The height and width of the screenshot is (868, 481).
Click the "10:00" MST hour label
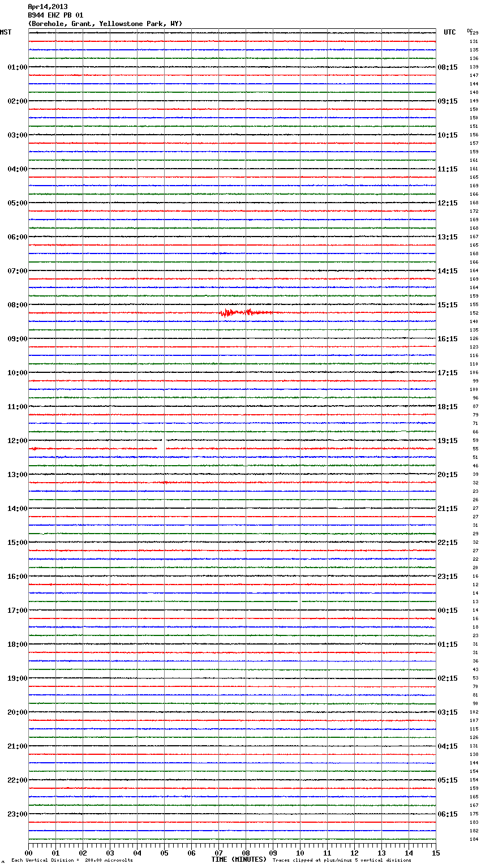click(18, 373)
